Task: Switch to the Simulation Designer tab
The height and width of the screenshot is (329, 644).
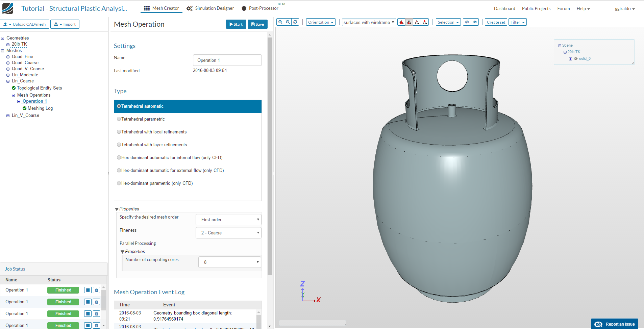Action: (x=211, y=8)
